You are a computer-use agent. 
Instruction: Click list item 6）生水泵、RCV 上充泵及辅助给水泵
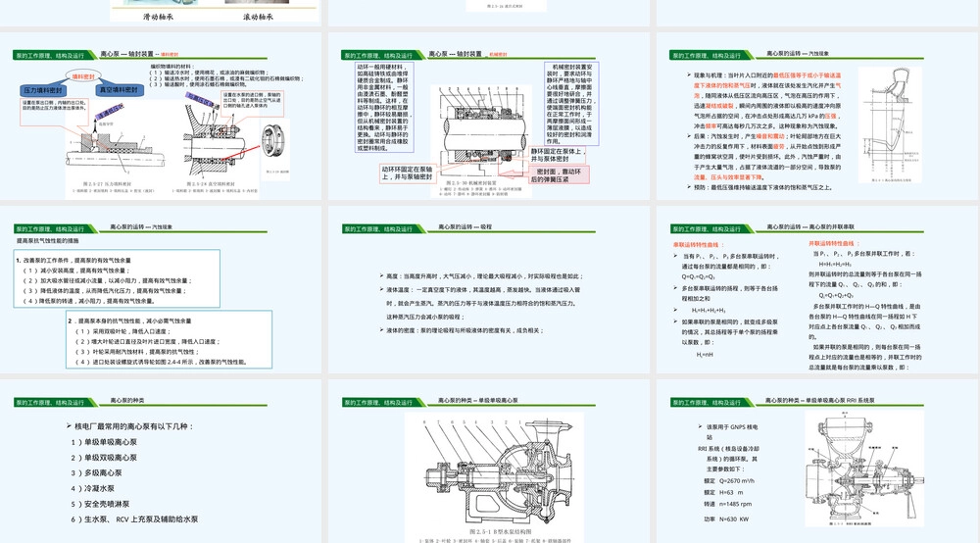(x=134, y=519)
